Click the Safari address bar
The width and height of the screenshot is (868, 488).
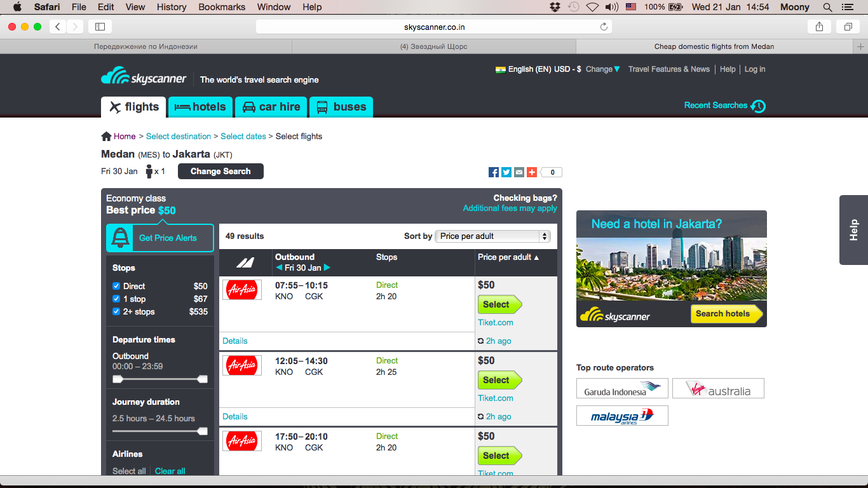434,27
